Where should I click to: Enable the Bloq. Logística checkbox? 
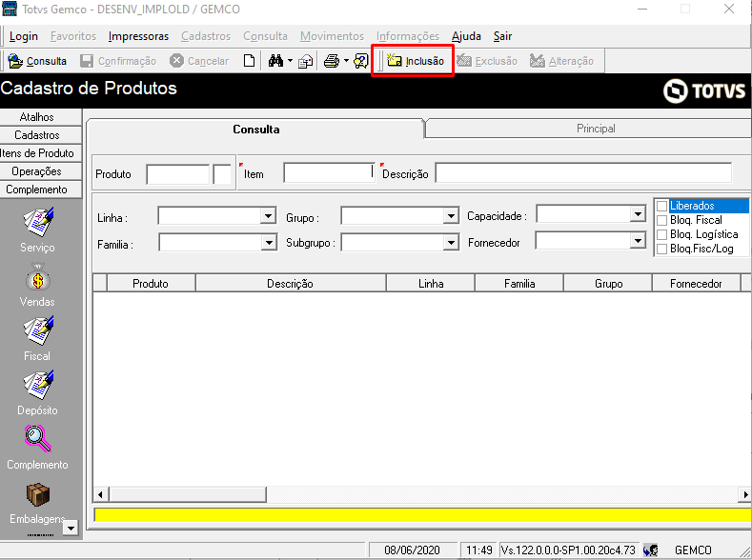[x=661, y=234]
